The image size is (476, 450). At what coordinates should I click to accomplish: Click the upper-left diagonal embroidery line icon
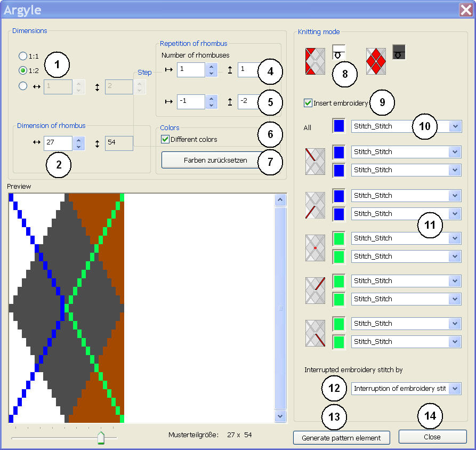coord(314,161)
